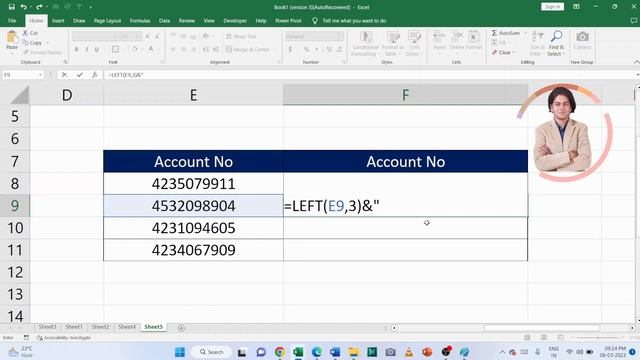
Task: Click the Select All corner triangle
Action: 20,95
